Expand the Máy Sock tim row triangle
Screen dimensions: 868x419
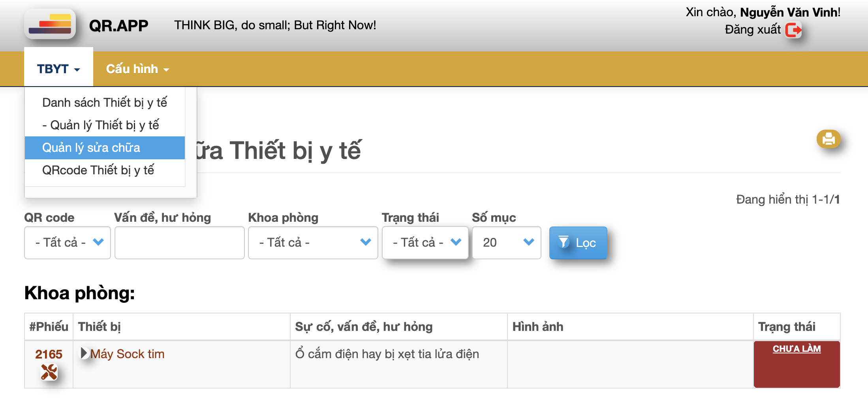(x=84, y=353)
